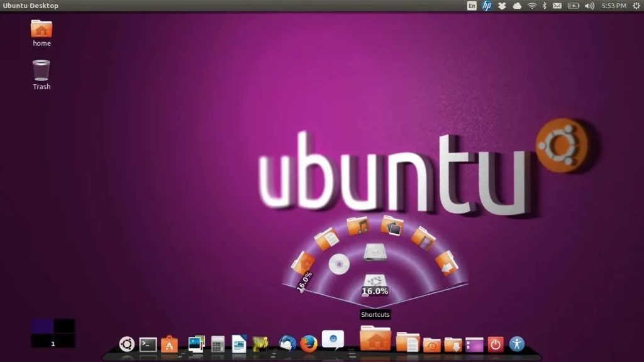Open the Pictures folder in Shortcuts fan
Image resolution: width=644 pixels, height=362 pixels.
coord(392,226)
